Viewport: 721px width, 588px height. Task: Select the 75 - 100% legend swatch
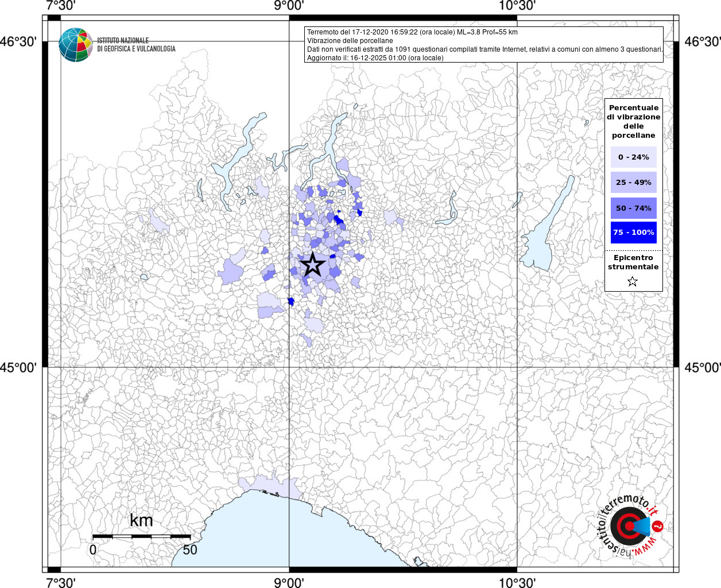(634, 233)
